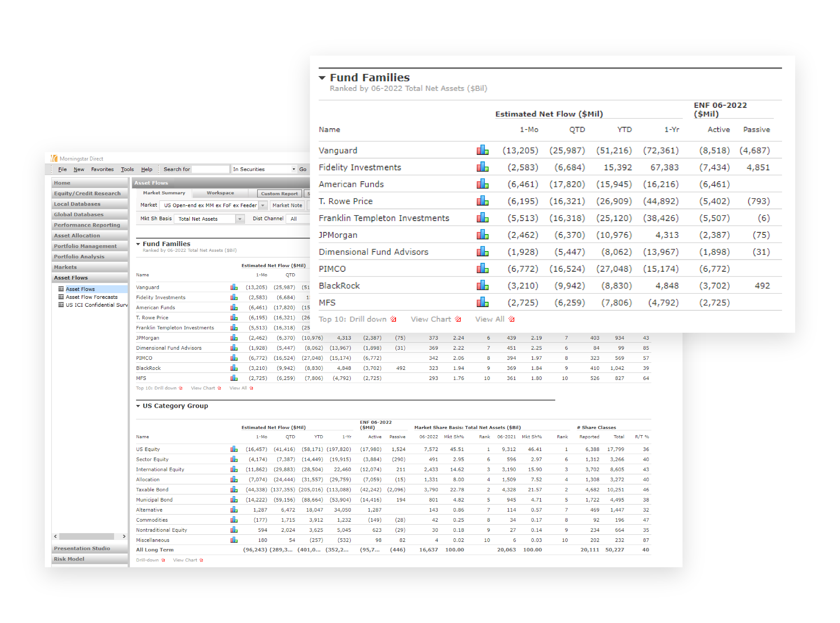Open the In Securities search scope dropdown
Image resolution: width=840 pixels, height=623 pixels.
click(x=293, y=169)
